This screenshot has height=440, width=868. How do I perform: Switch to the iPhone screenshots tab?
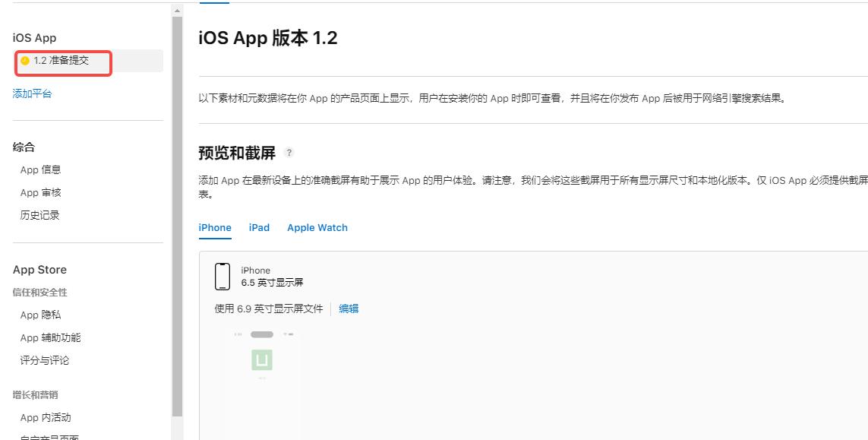point(215,228)
